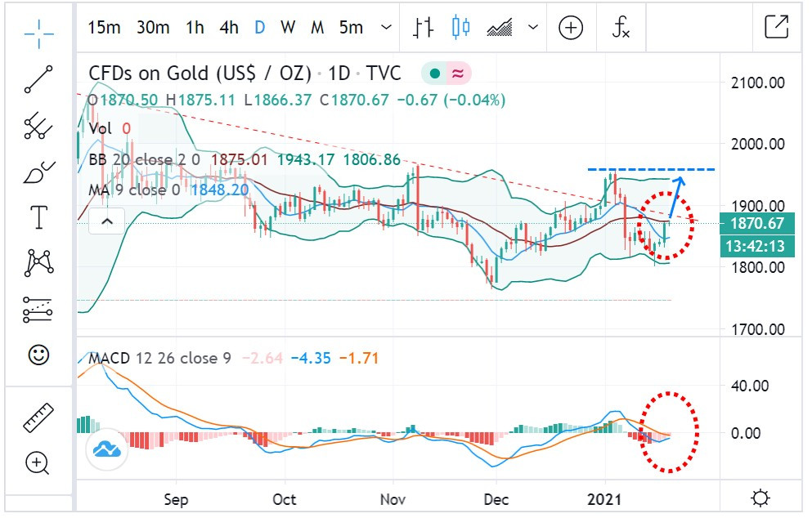The width and height of the screenshot is (812, 518).
Task: Select the ruler measure tool
Action: pos(38,418)
